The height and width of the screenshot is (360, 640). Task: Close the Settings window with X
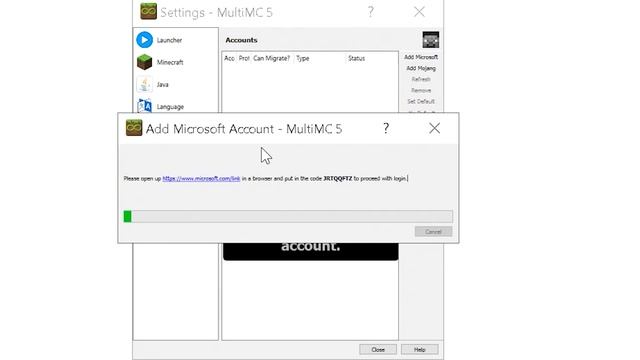tap(419, 12)
